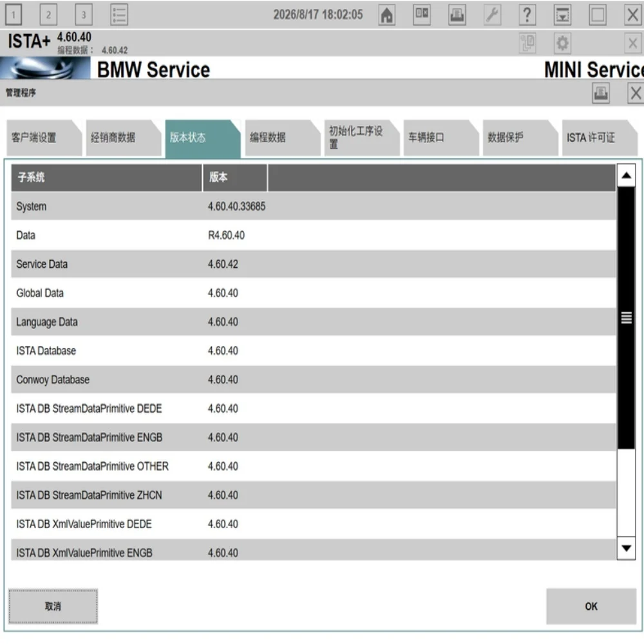This screenshot has height=644, width=644.
Task: Open the display/screen layout icon in top bar
Action: (x=422, y=15)
